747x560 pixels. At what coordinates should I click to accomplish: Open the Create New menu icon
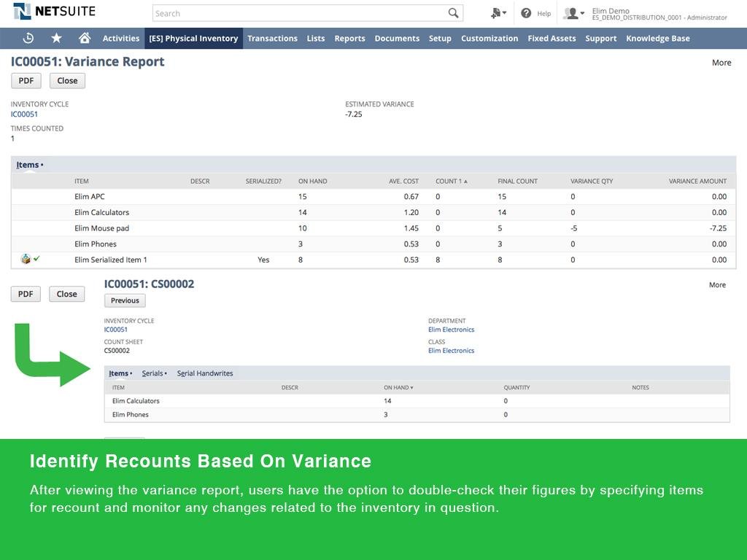tap(498, 13)
